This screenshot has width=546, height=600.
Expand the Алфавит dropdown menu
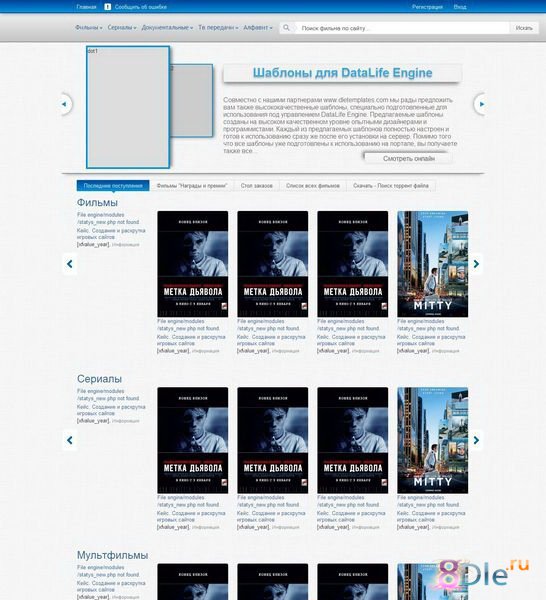(x=258, y=28)
